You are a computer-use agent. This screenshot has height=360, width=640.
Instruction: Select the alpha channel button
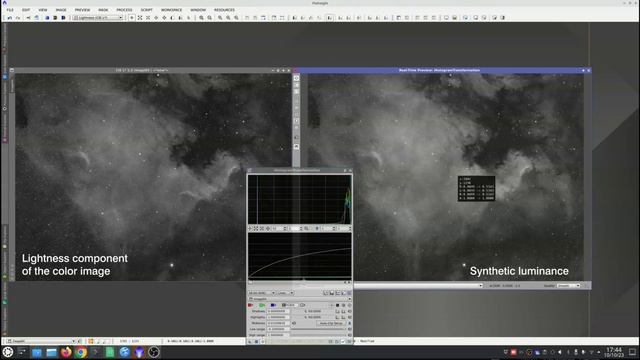(302, 305)
